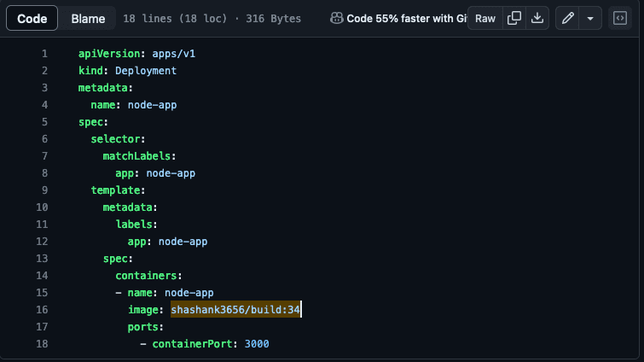
Task: Switch to the Code tab
Action: click(x=32, y=19)
